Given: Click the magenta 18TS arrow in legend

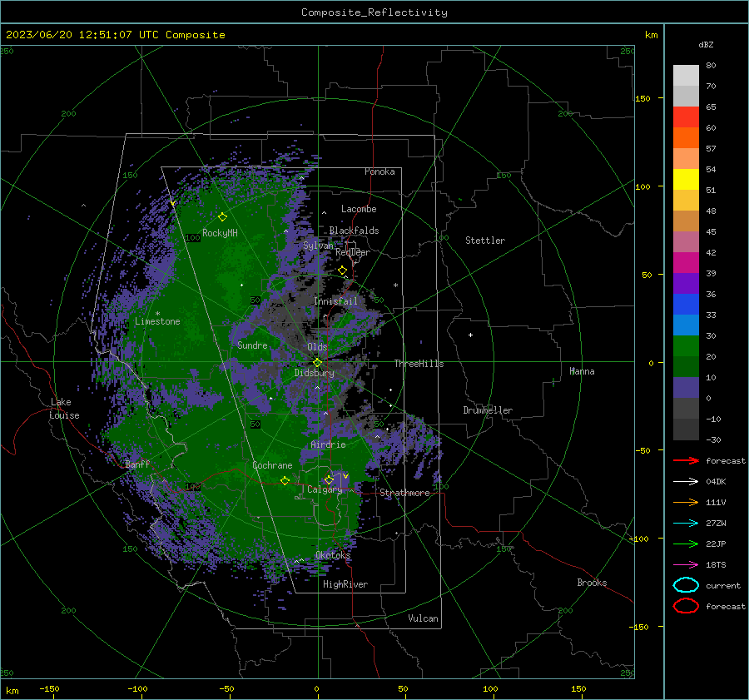Looking at the screenshot, I should (x=686, y=565).
